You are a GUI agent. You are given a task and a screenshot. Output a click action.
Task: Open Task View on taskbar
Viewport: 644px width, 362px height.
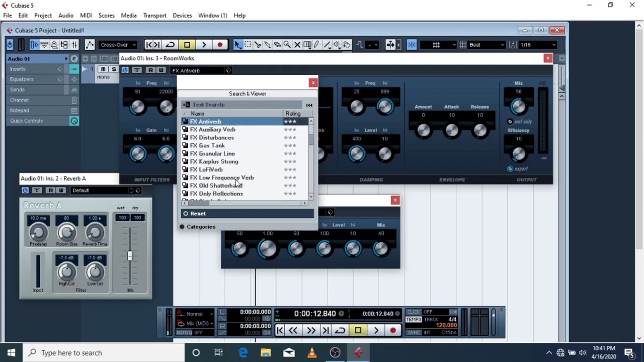219,352
